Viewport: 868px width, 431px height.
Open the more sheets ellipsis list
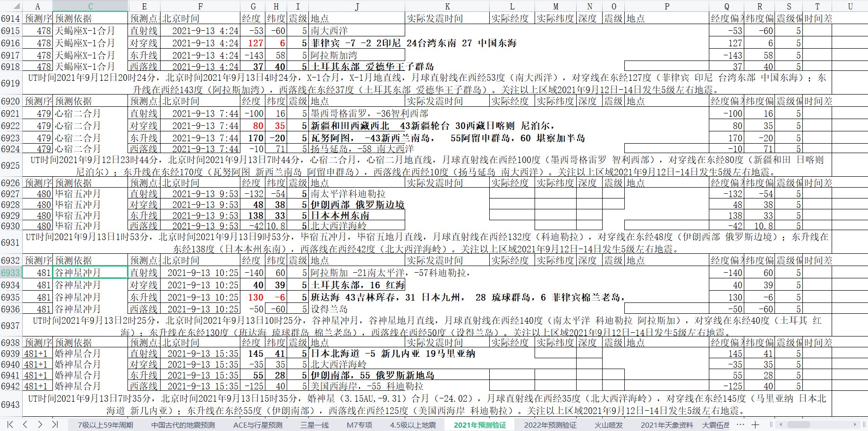(x=740, y=424)
